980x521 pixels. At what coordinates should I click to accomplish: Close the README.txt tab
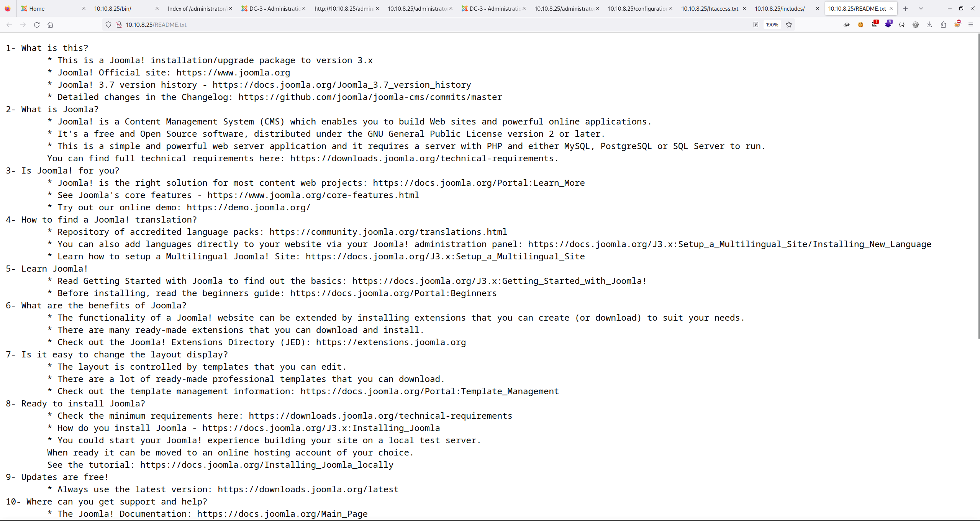[891, 8]
